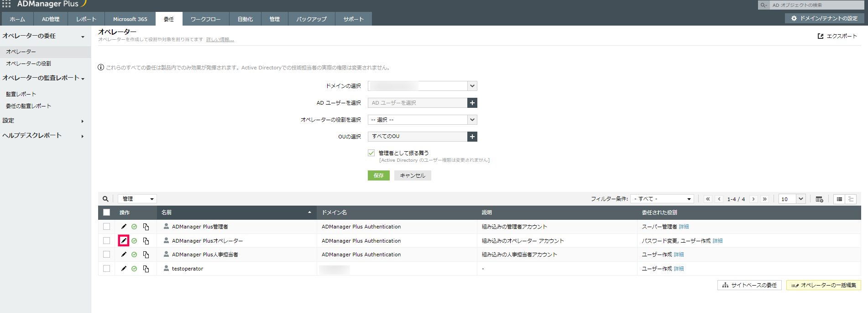The image size is (868, 313).
Task: Switch to the バックアップ tab
Action: (311, 19)
